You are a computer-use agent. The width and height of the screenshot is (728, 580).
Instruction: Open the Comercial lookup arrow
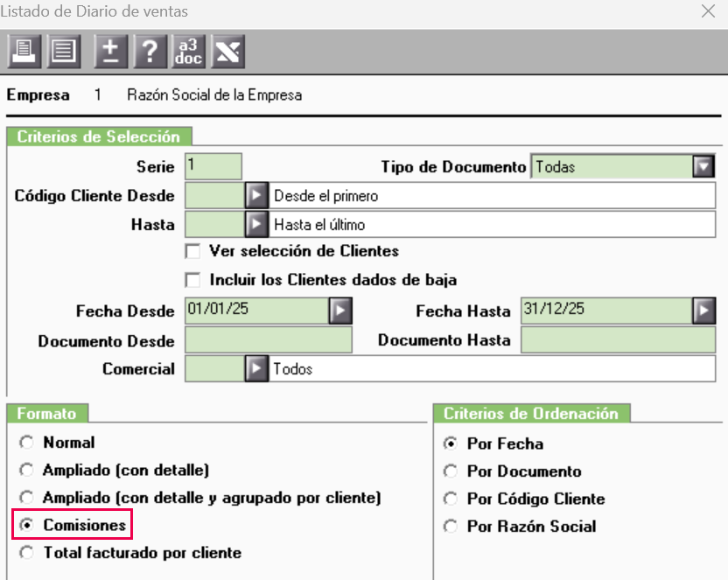tap(256, 369)
